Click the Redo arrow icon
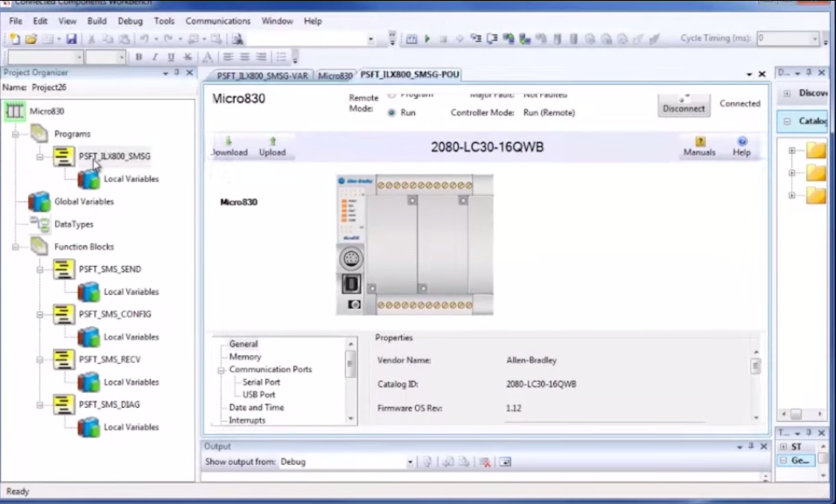 pos(168,38)
